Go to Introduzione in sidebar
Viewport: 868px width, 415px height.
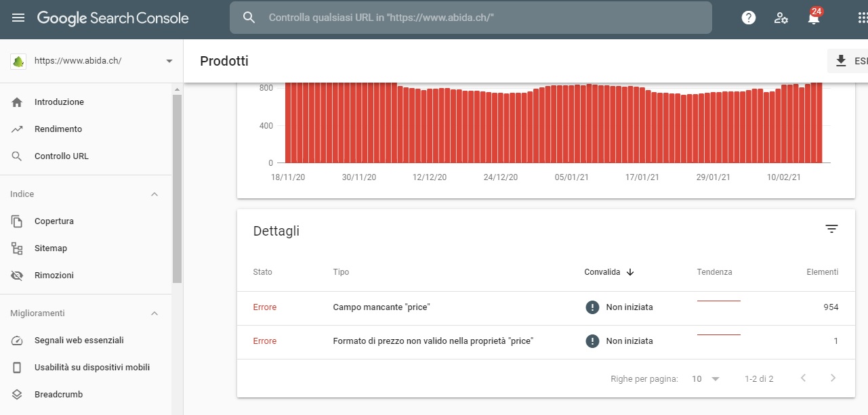click(x=59, y=102)
